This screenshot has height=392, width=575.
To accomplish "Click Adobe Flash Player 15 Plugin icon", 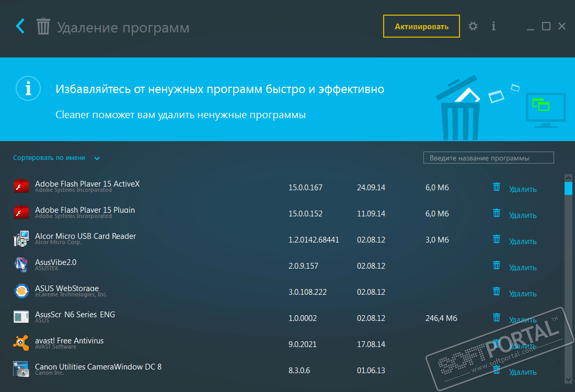I will [21, 212].
